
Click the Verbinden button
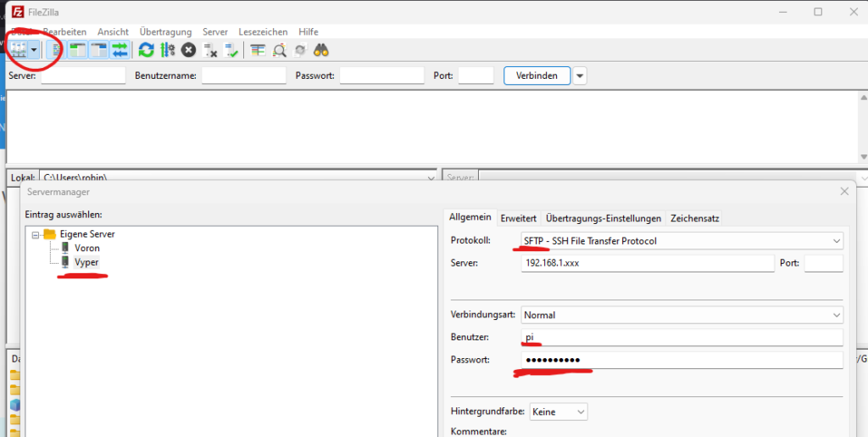tap(537, 76)
